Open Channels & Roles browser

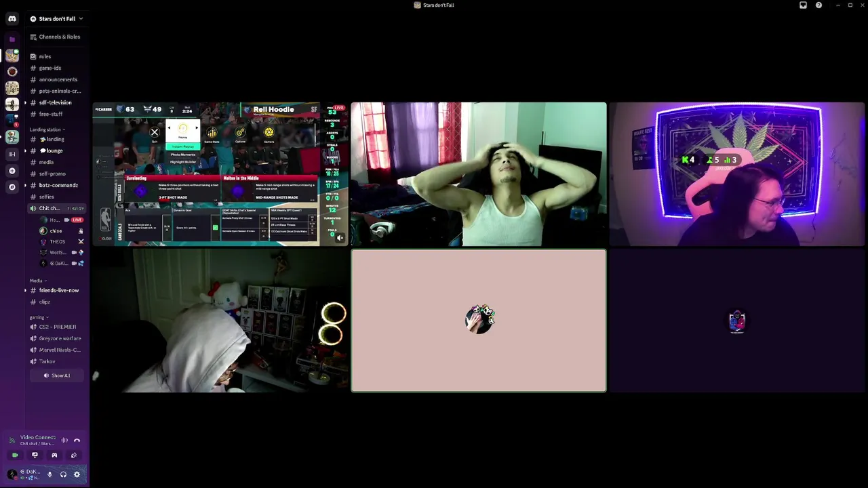tap(55, 37)
